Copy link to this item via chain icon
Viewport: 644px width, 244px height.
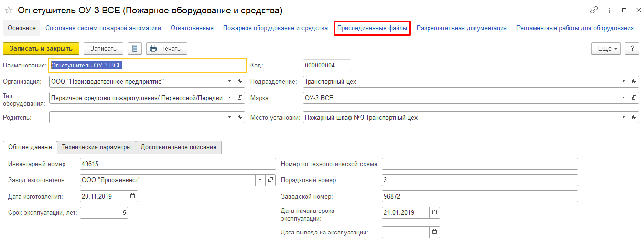click(x=594, y=10)
